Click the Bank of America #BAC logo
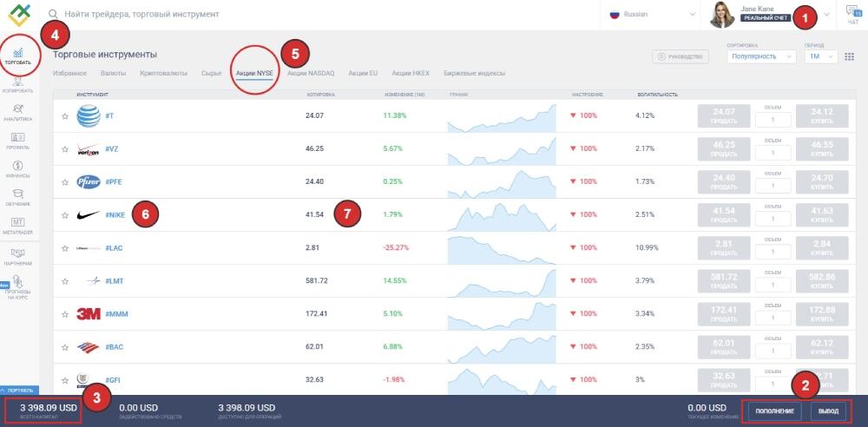 point(89,347)
